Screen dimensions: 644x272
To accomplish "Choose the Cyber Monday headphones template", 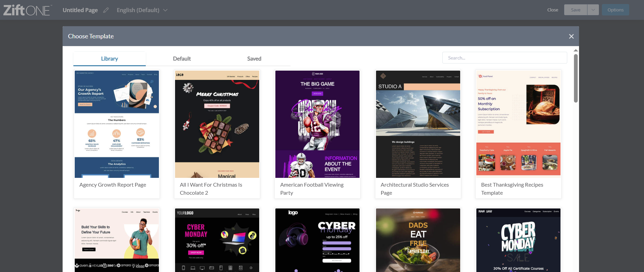I will pyautogui.click(x=317, y=240).
